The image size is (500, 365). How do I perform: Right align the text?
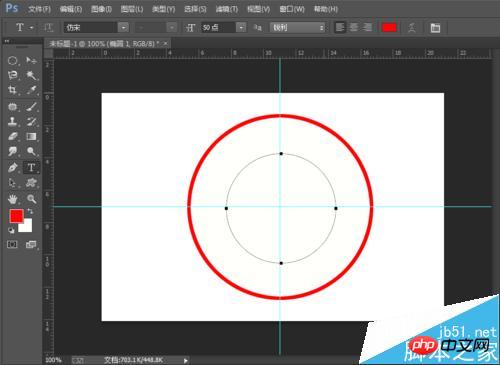click(x=367, y=27)
